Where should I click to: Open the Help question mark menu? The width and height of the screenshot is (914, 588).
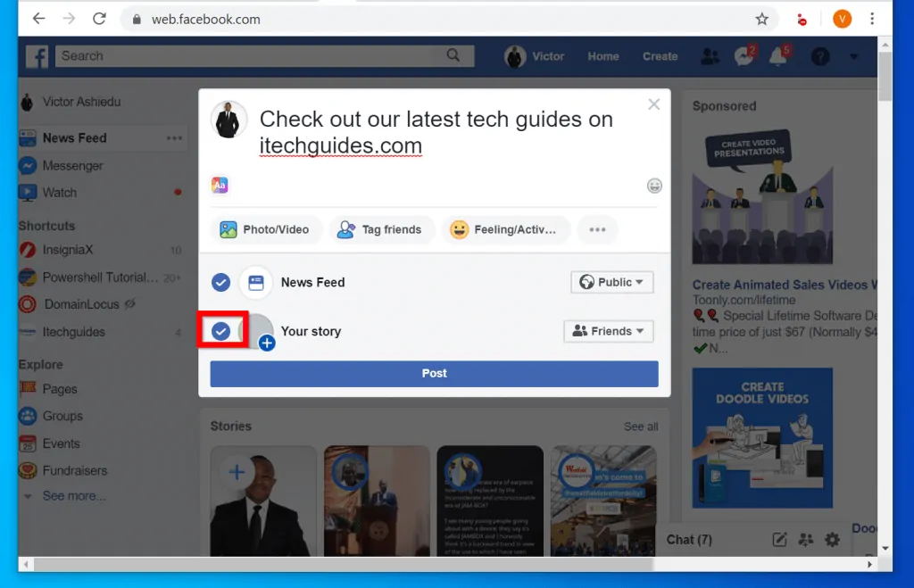coord(818,55)
